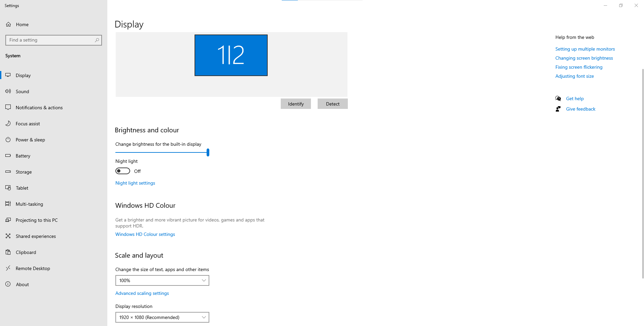Open Changing screen brightness help link

[x=584, y=58]
